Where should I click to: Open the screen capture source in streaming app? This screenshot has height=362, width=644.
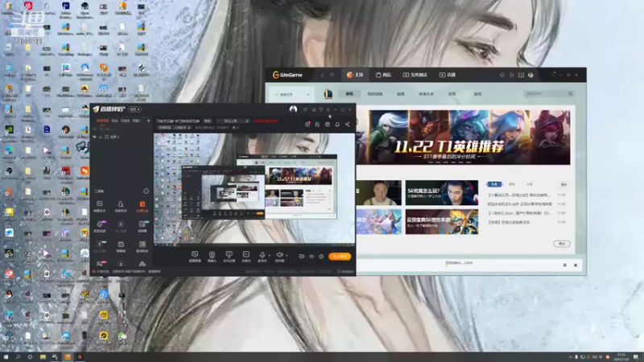195,257
